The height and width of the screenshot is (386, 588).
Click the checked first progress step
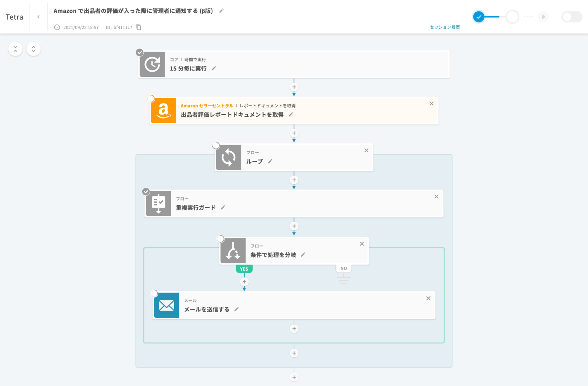click(478, 17)
